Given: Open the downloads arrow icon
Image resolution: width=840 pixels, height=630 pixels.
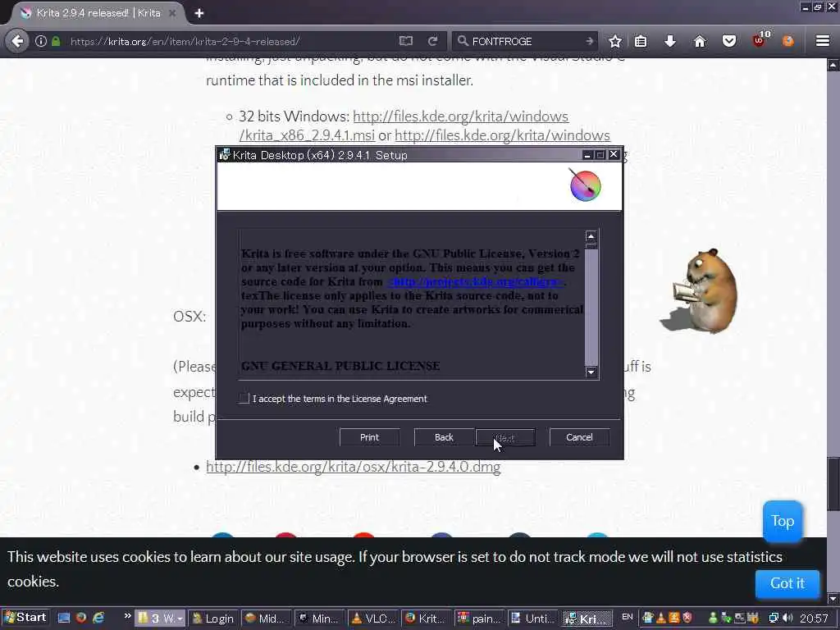Looking at the screenshot, I should [670, 41].
